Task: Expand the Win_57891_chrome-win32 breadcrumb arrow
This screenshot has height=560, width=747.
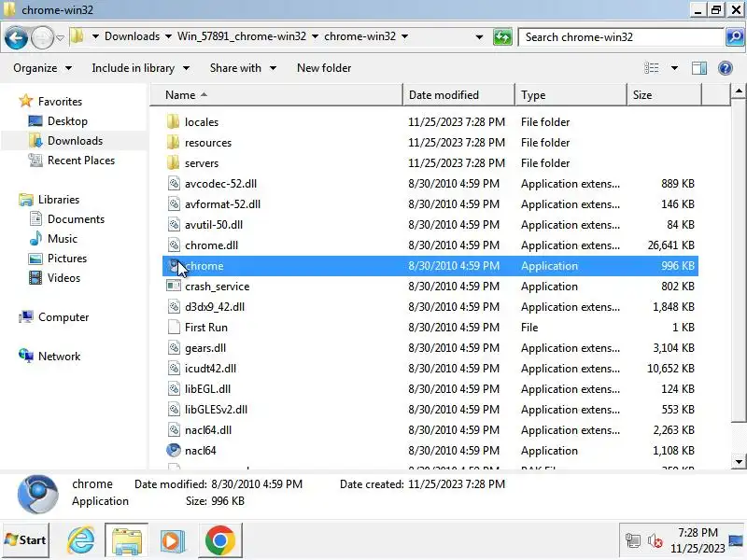Action: [x=315, y=36]
